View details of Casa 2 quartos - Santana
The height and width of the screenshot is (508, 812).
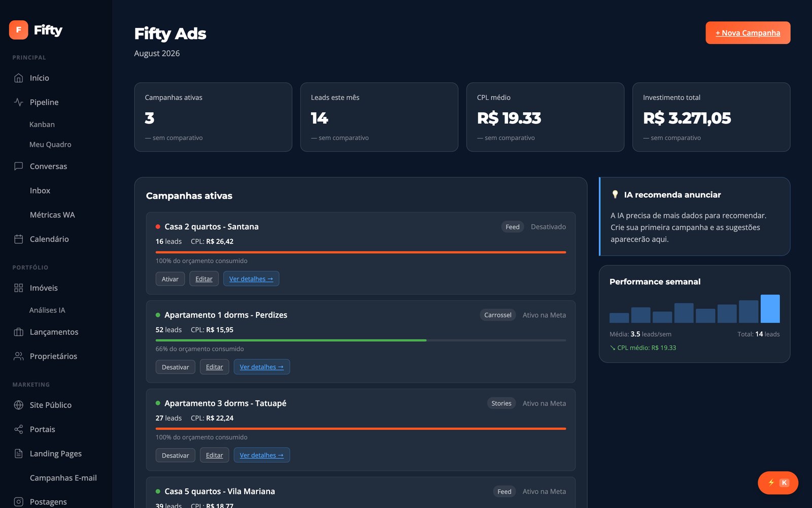click(x=251, y=279)
